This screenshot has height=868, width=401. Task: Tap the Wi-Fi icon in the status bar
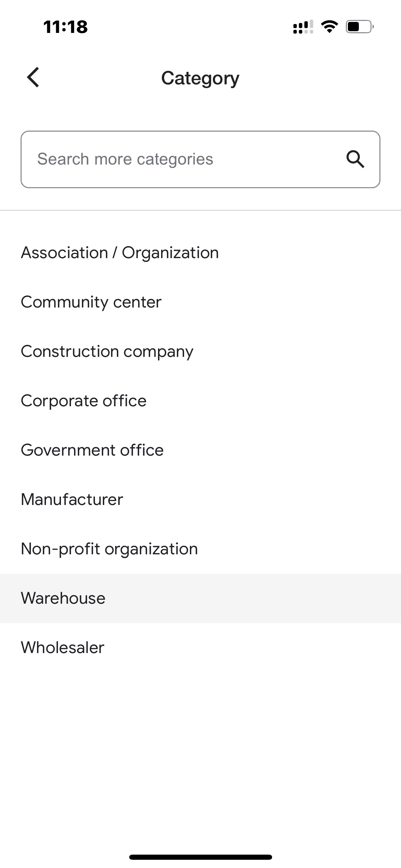330,27
